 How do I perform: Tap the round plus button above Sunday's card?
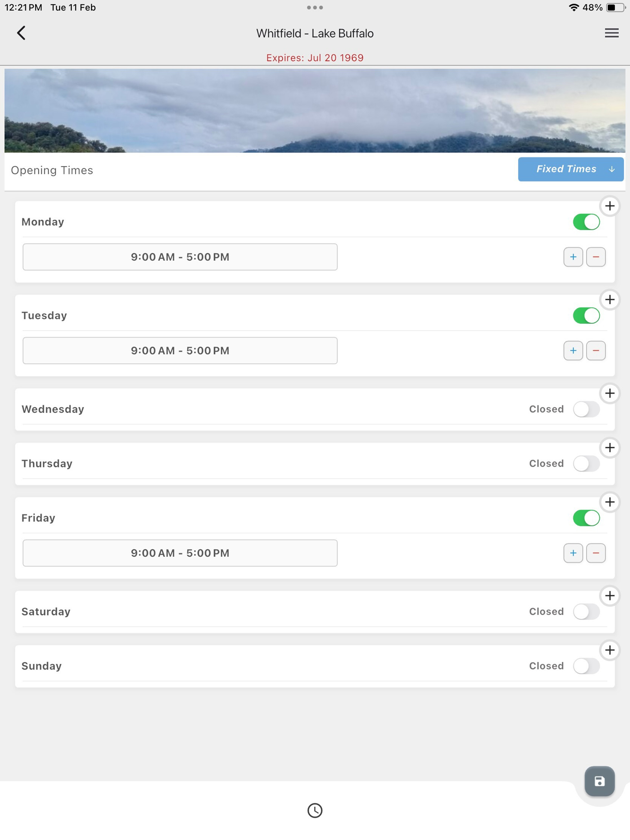coord(609,650)
